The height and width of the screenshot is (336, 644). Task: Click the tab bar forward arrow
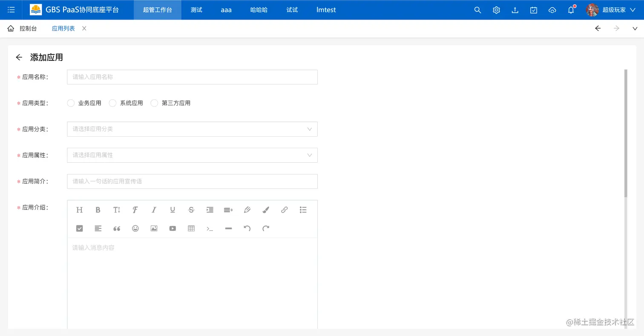[616, 29]
